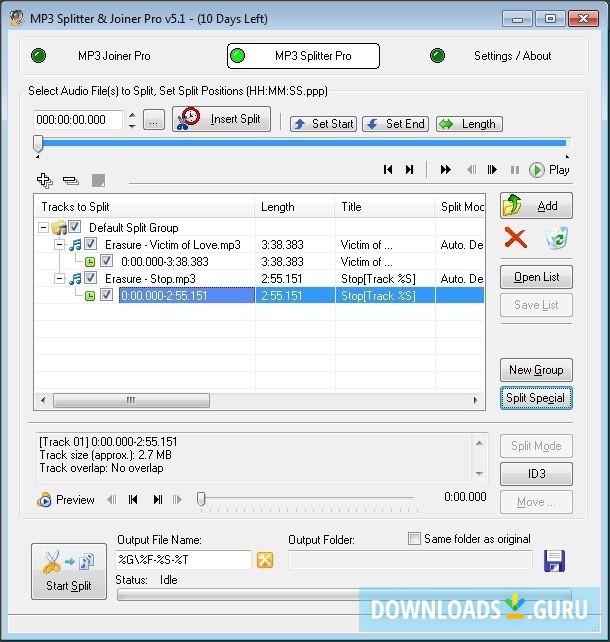Click the collapse all icon above track list

71,180
